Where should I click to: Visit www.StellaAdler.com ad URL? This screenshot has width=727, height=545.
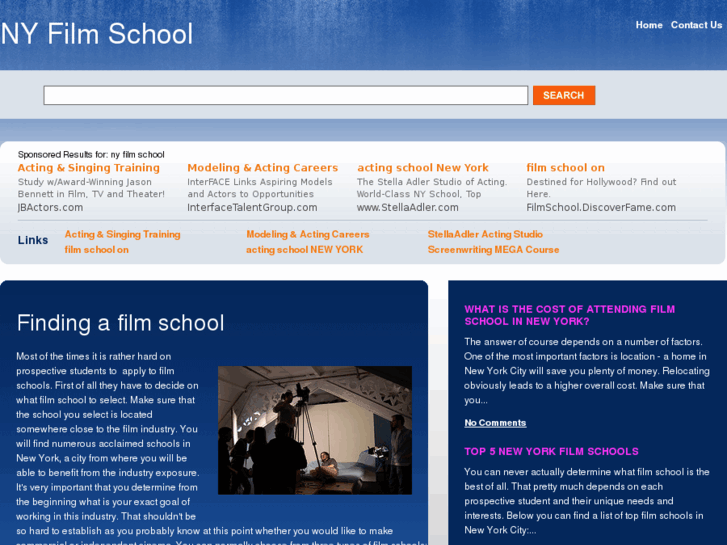point(408,207)
